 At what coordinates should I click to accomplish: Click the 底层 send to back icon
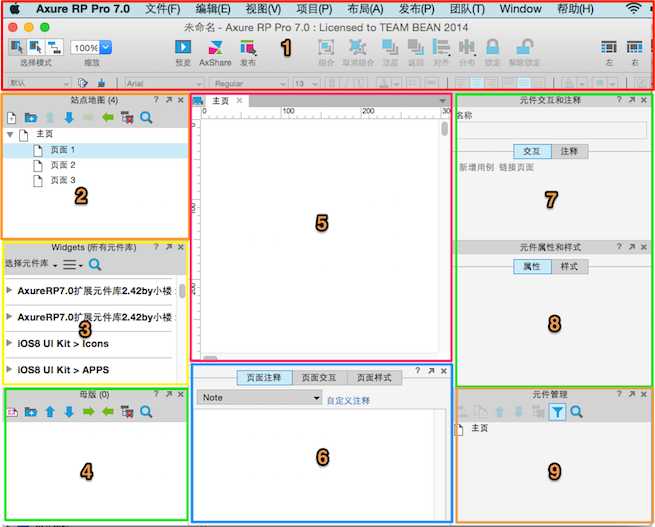click(416, 47)
